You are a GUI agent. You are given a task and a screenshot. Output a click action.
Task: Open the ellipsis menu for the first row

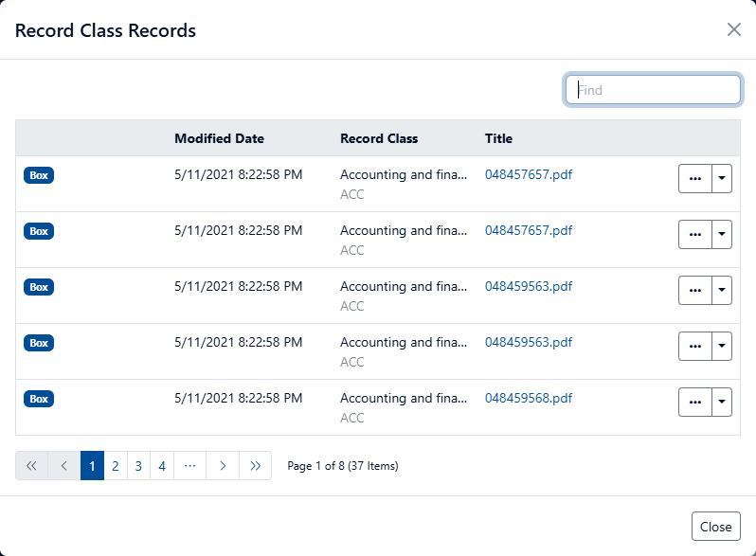[694, 179]
